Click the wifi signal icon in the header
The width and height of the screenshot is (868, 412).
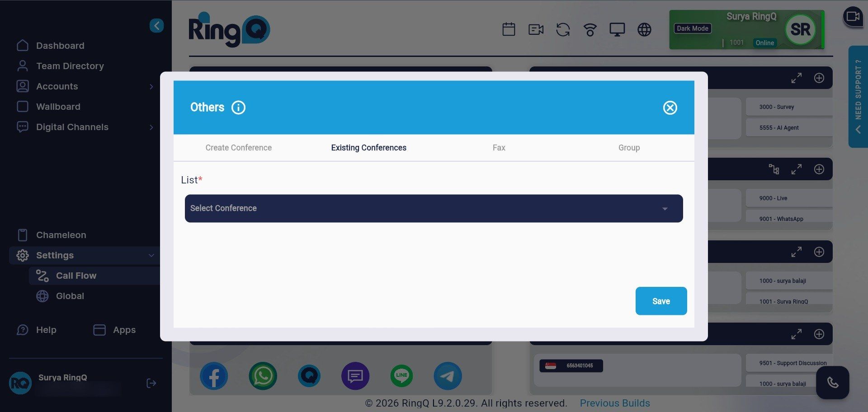(x=590, y=30)
